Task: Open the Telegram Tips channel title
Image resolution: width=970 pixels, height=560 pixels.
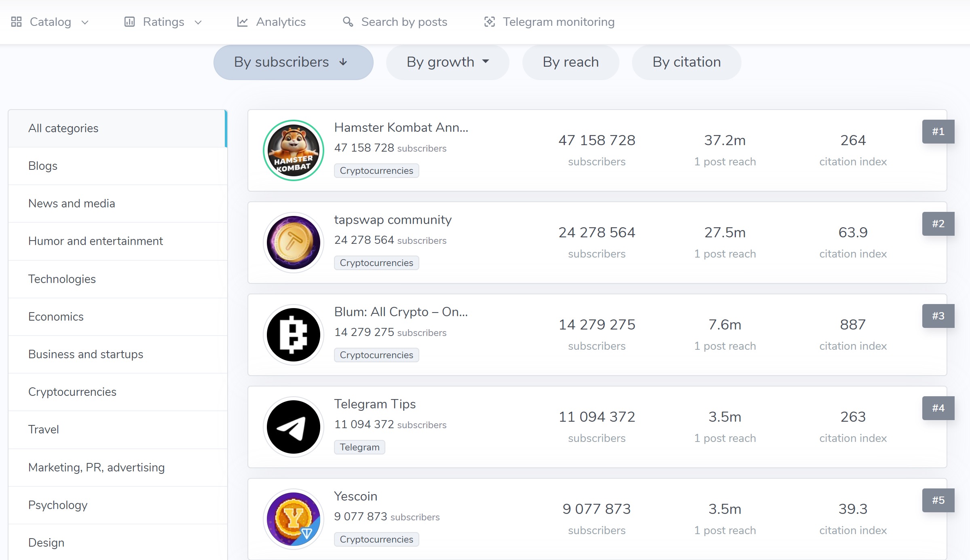Action: pyautogui.click(x=375, y=404)
